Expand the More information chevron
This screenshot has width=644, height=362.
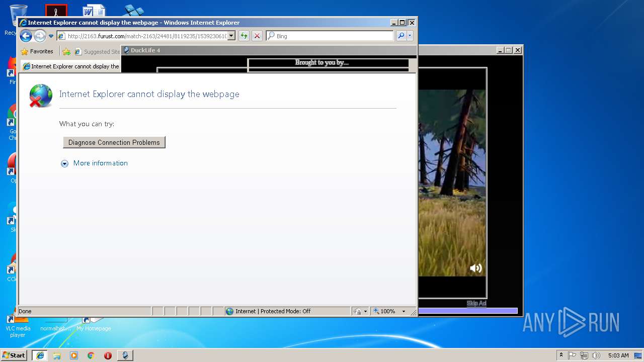point(64,163)
